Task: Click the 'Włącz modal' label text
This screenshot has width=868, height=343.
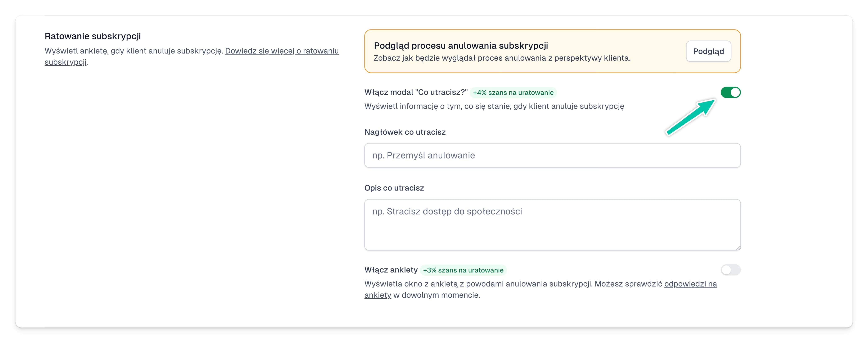Action: pyautogui.click(x=416, y=92)
